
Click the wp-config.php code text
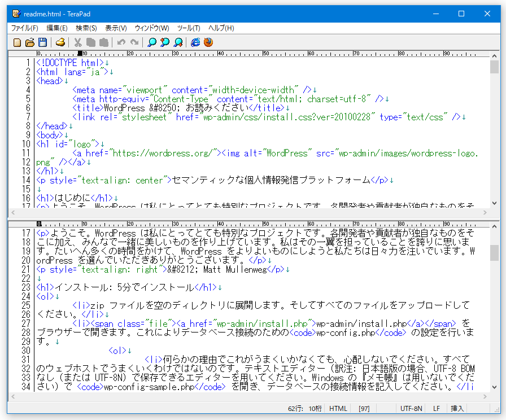pos(346,333)
